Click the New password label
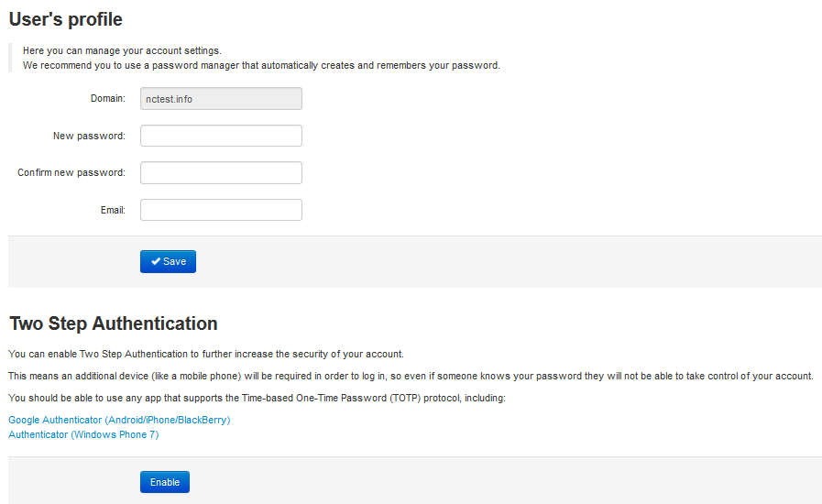822x504 pixels. [89, 136]
